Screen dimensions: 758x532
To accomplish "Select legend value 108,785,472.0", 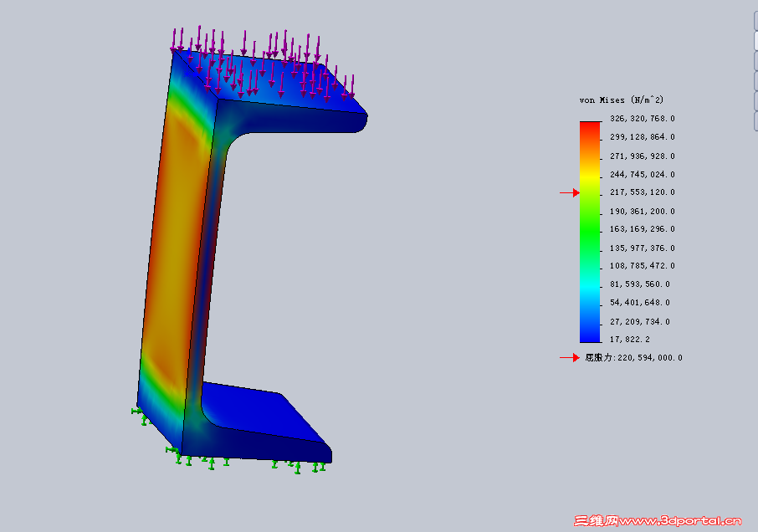I will coord(642,266).
